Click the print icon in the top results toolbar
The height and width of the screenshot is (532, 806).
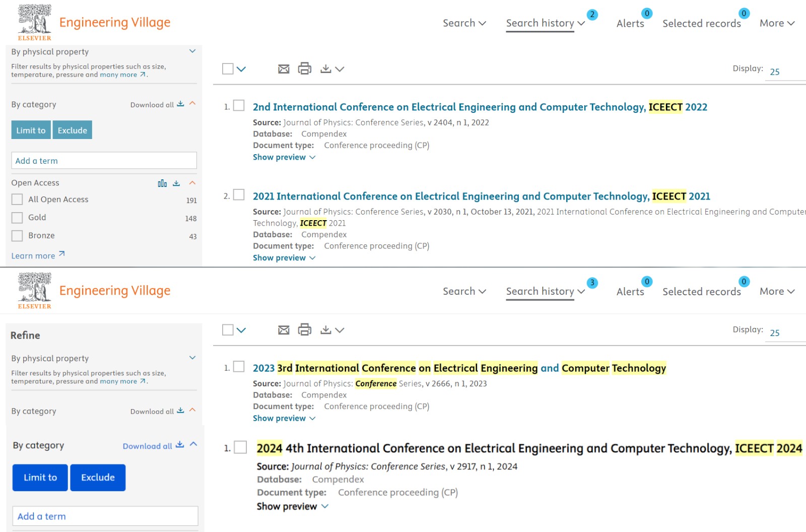tap(305, 69)
